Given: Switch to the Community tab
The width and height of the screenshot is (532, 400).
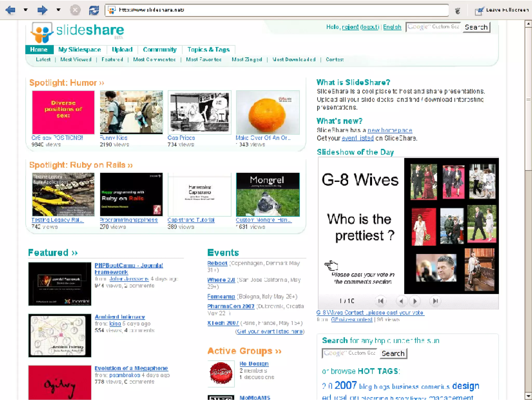Looking at the screenshot, I should (159, 49).
